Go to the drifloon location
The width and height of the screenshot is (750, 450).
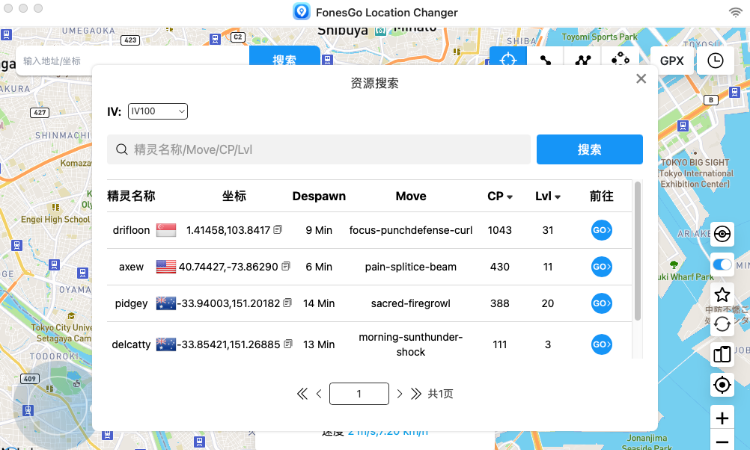coord(601,230)
